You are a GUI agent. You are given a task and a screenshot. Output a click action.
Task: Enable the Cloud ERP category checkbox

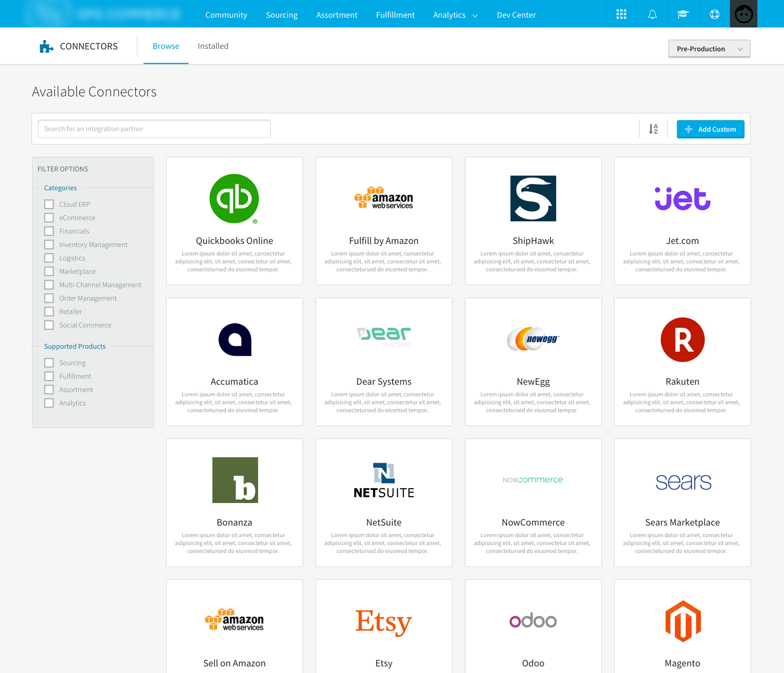click(x=49, y=204)
